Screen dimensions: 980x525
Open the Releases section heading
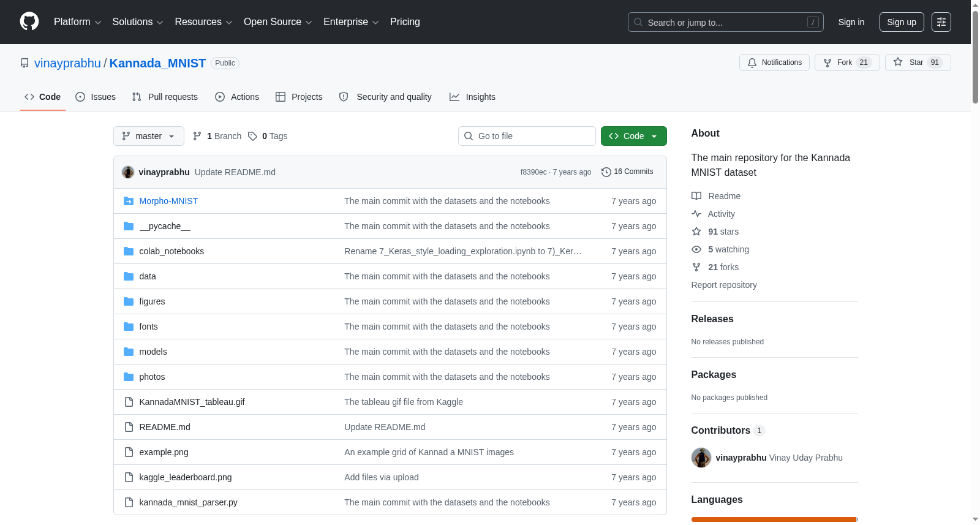coord(712,319)
